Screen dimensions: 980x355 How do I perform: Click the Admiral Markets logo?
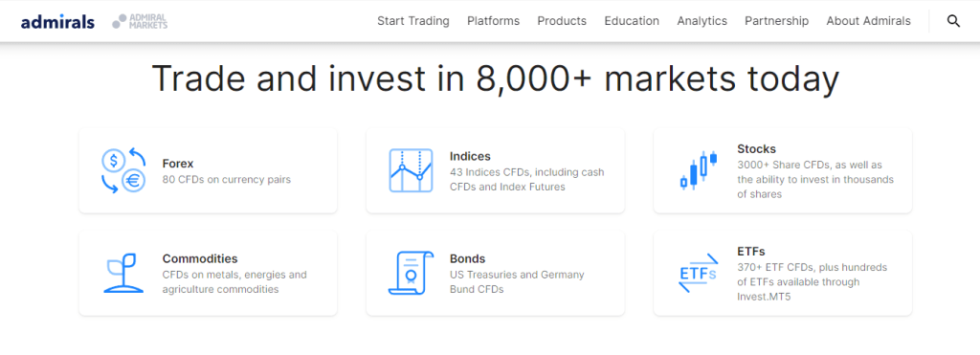pyautogui.click(x=140, y=22)
